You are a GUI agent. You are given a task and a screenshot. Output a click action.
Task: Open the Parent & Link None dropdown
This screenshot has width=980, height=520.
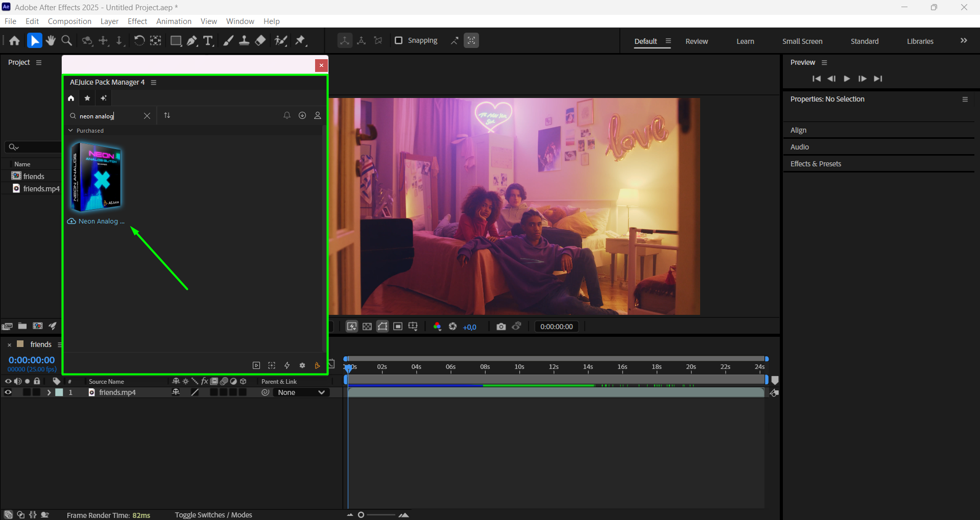click(301, 392)
